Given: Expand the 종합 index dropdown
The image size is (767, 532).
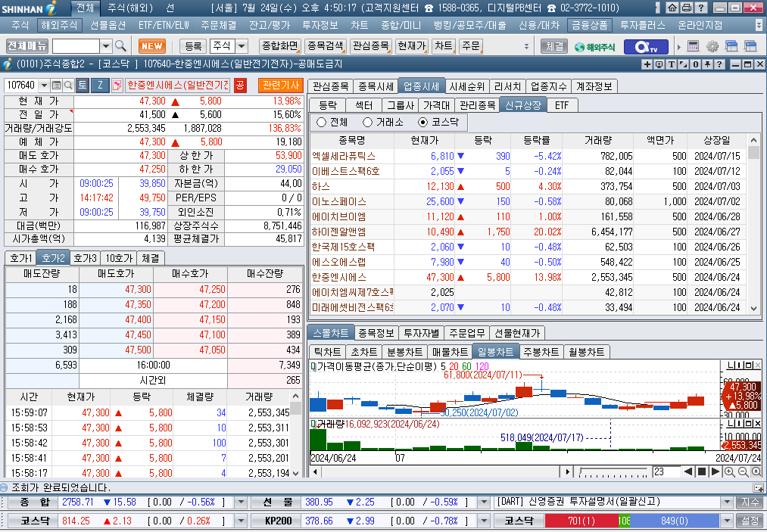Looking at the screenshot, I should coord(242,502).
